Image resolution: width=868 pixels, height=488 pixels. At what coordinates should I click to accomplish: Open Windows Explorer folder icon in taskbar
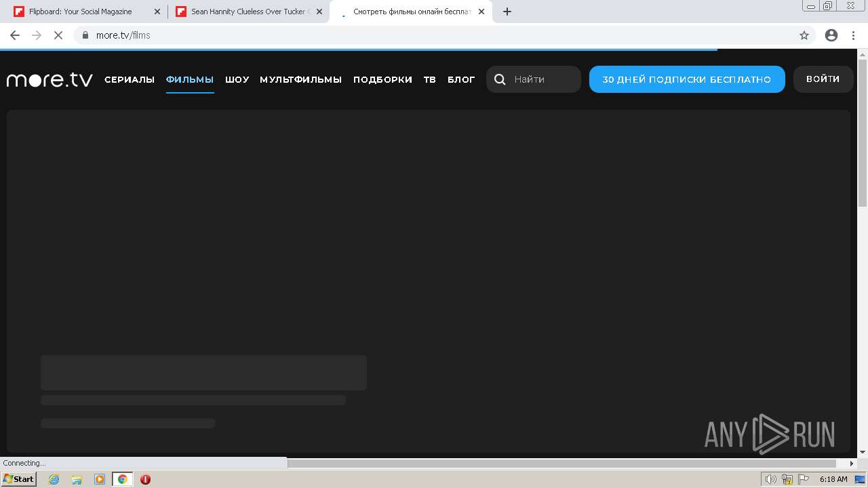77,479
